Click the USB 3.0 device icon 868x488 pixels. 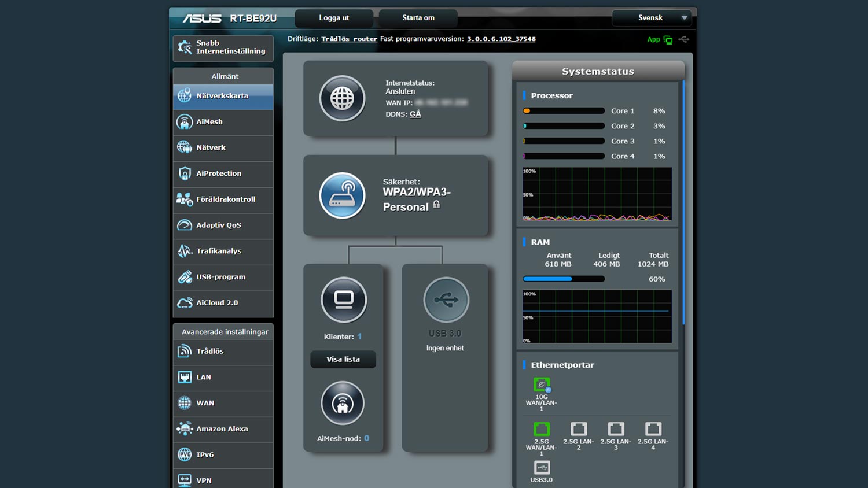446,300
